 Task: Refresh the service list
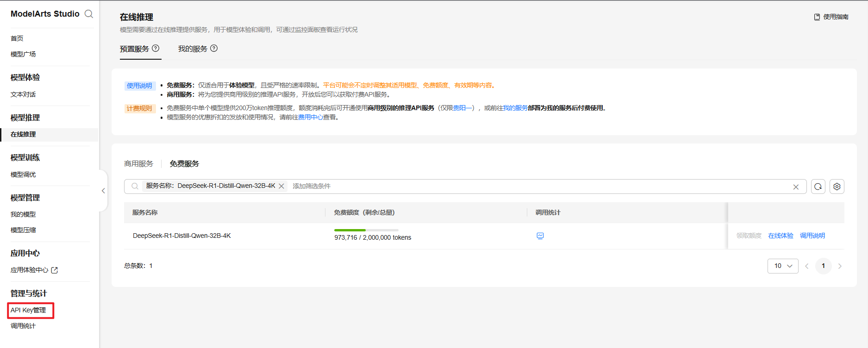pos(818,186)
